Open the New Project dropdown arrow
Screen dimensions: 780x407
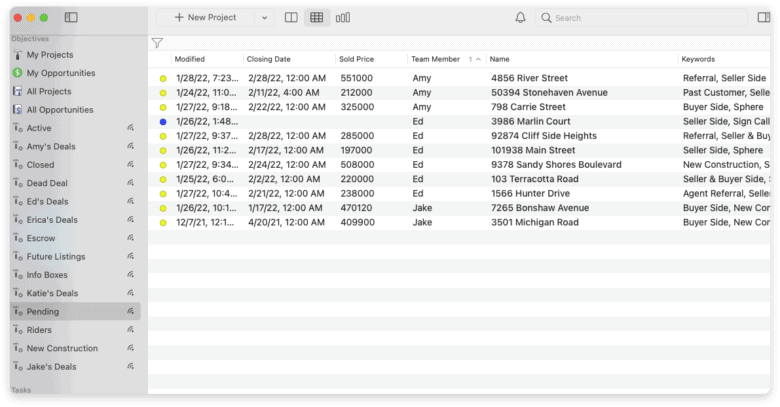tap(264, 18)
